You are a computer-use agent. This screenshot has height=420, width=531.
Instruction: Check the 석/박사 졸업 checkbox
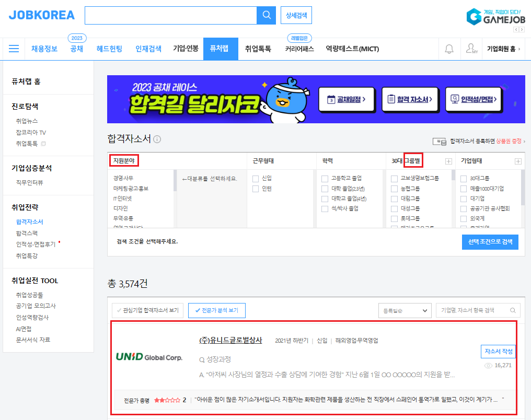(x=325, y=209)
